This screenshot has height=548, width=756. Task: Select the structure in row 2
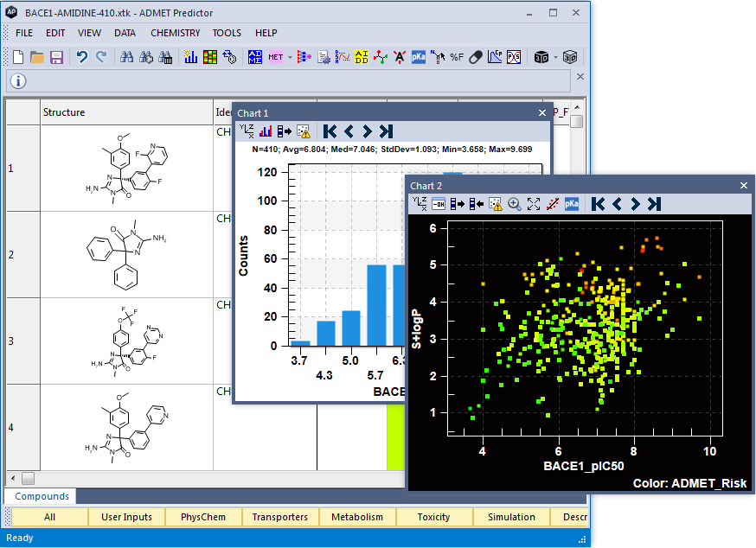pyautogui.click(x=127, y=254)
